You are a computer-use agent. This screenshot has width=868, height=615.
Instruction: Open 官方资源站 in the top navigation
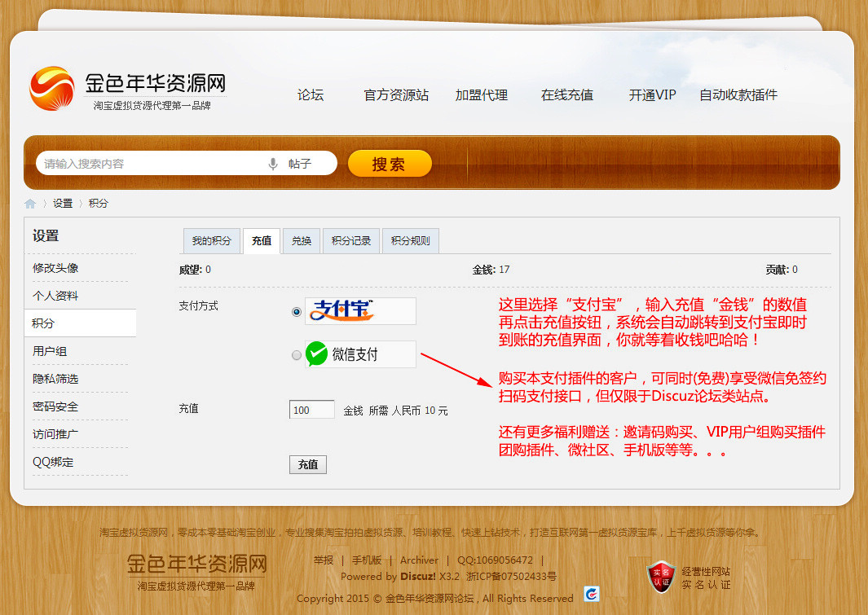(x=396, y=95)
